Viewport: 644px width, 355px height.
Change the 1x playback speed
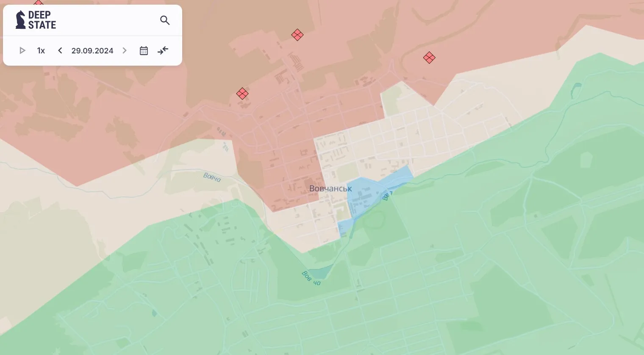pyautogui.click(x=41, y=51)
